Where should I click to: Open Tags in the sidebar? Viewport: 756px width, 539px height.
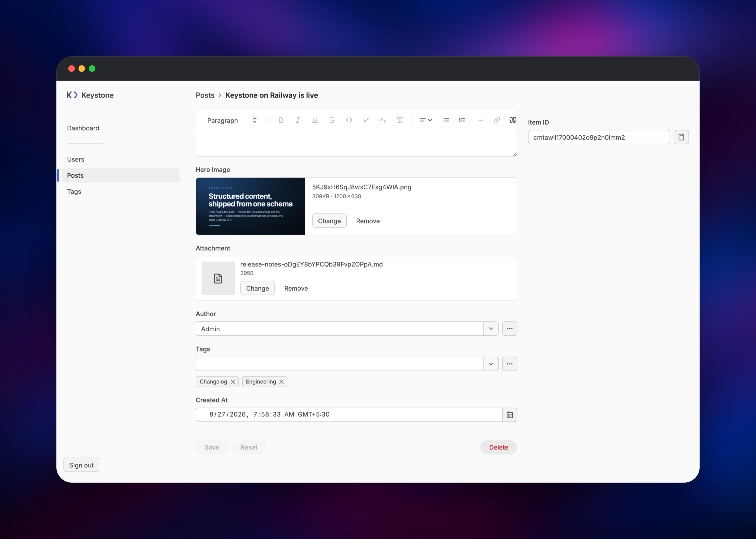tap(74, 192)
